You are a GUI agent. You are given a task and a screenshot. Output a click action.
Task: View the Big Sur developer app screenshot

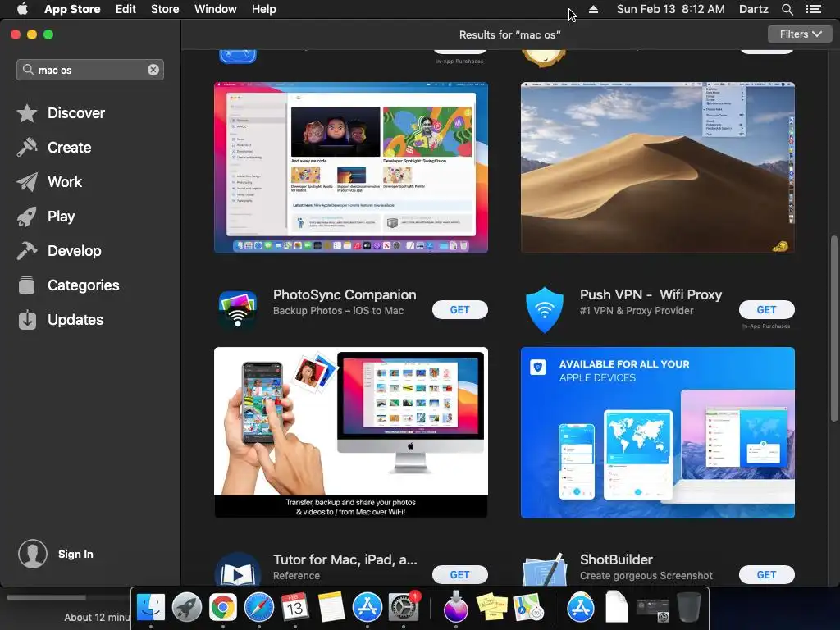point(351,167)
